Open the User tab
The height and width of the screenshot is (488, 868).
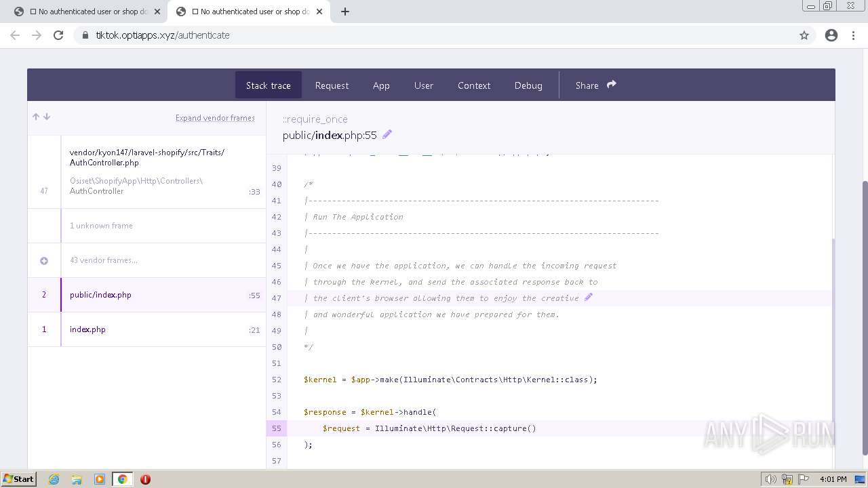coord(424,85)
